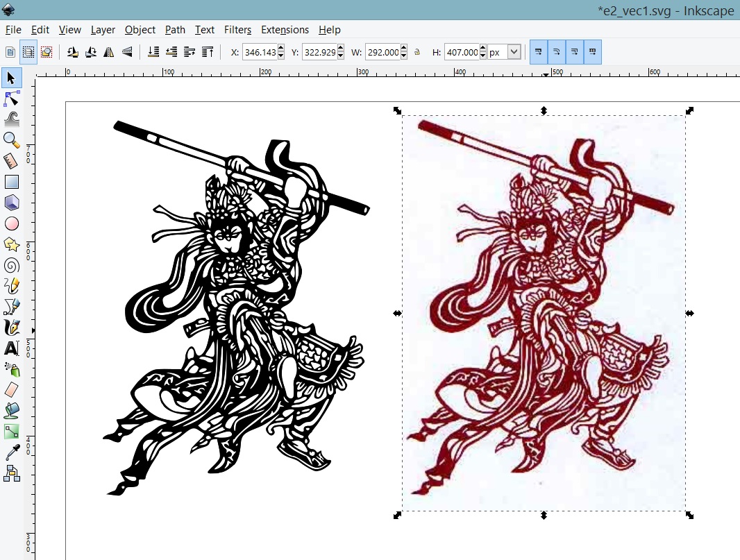
Task: Open the Object menu
Action: click(x=140, y=30)
